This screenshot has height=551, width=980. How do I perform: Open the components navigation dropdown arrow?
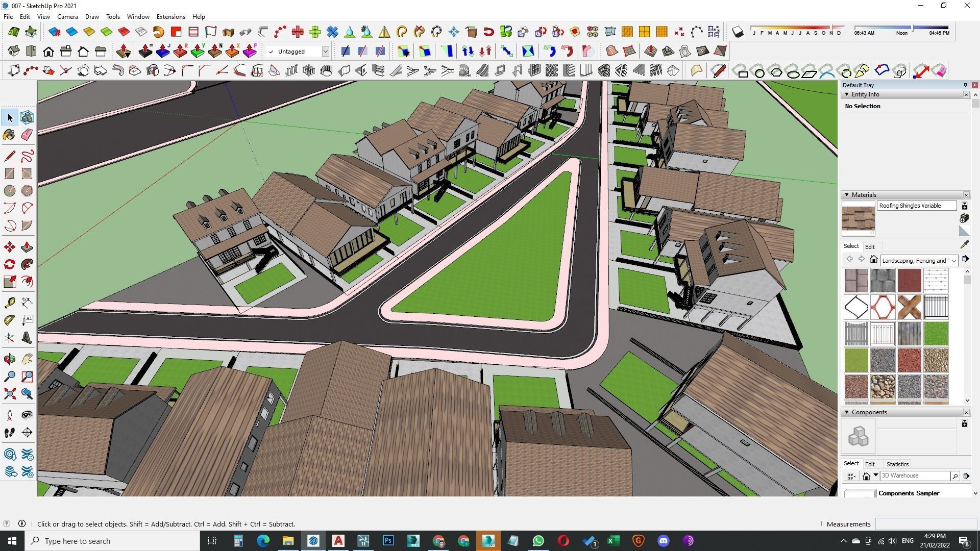(876, 475)
